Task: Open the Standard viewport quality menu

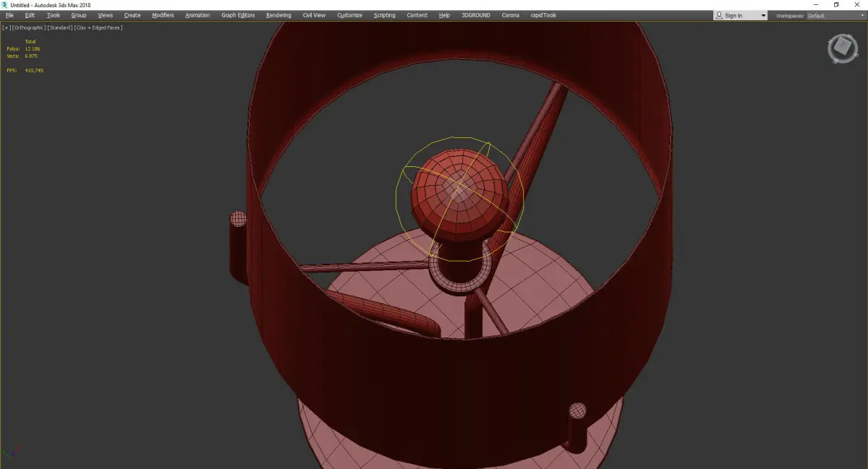Action: tap(59, 27)
